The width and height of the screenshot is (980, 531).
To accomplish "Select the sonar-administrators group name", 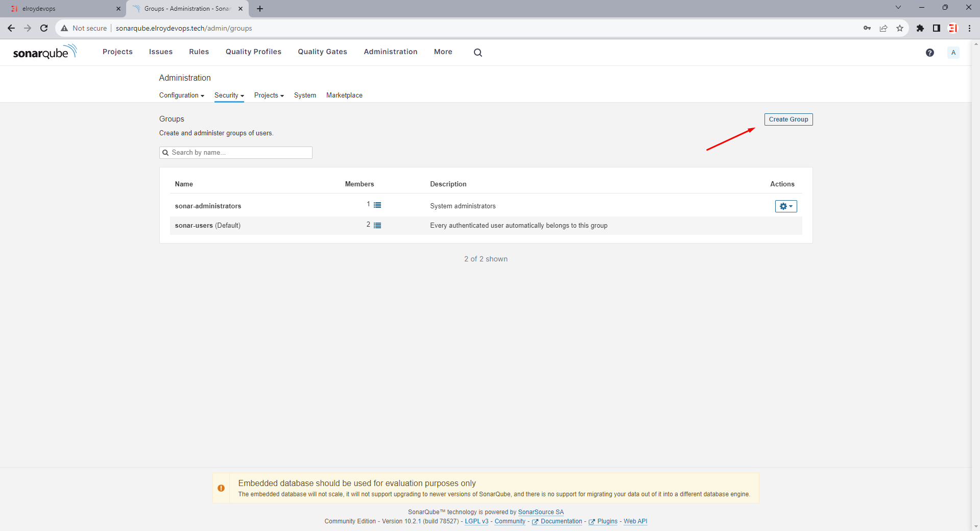I will 208,206.
